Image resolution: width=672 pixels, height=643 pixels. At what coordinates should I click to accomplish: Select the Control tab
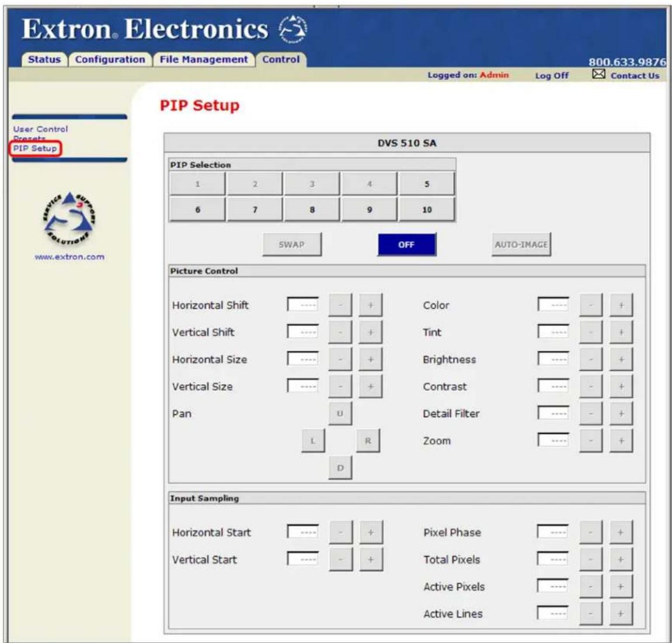coord(281,60)
